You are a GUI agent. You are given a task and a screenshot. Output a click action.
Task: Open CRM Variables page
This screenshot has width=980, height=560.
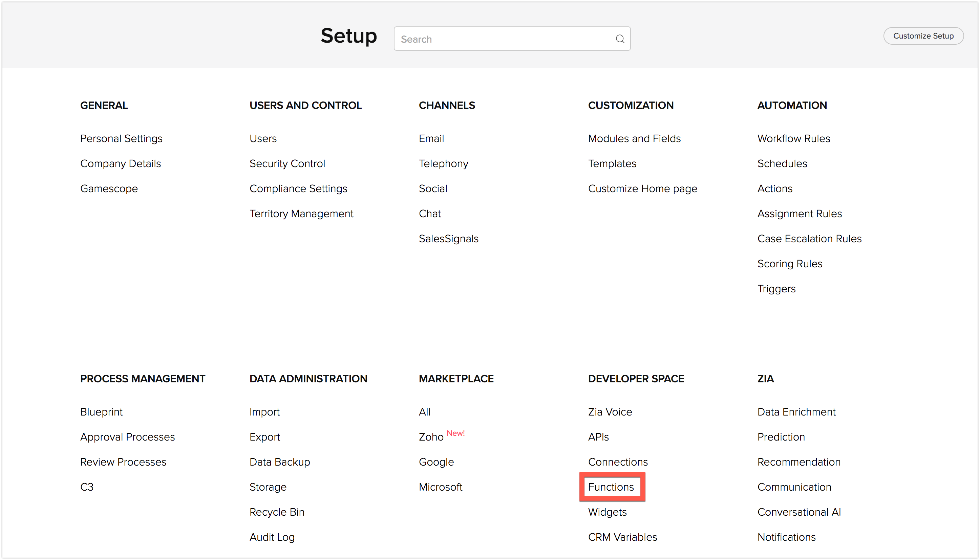pos(622,537)
